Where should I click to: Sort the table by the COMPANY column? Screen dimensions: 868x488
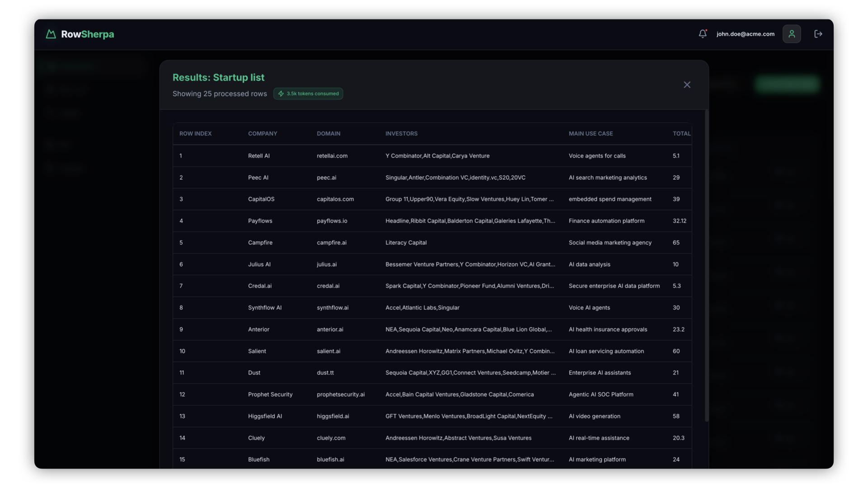point(262,133)
